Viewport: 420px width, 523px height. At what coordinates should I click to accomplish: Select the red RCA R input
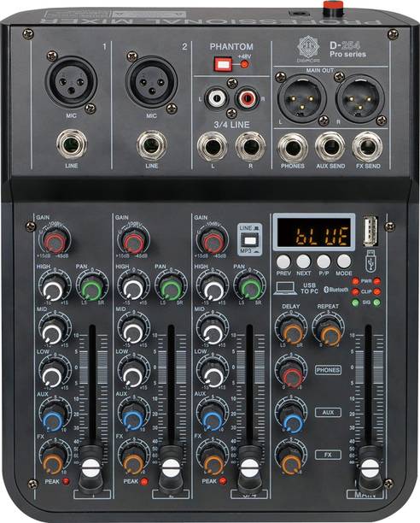(247, 98)
